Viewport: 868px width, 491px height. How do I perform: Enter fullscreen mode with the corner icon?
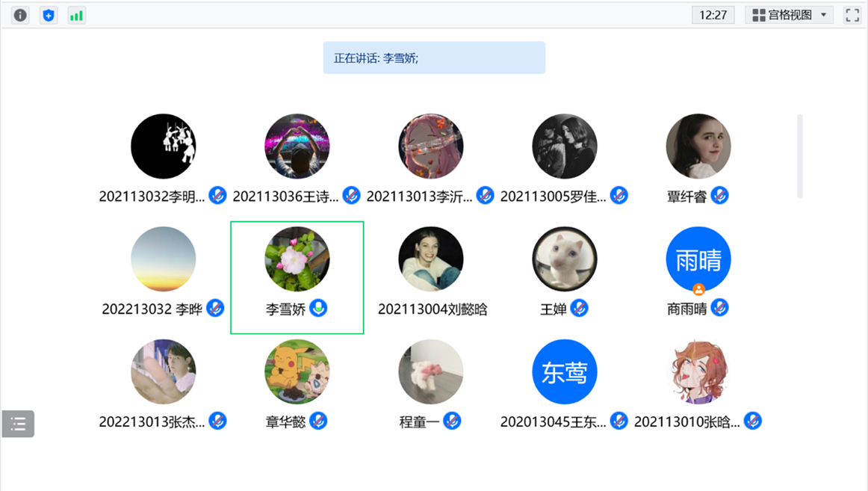(852, 16)
